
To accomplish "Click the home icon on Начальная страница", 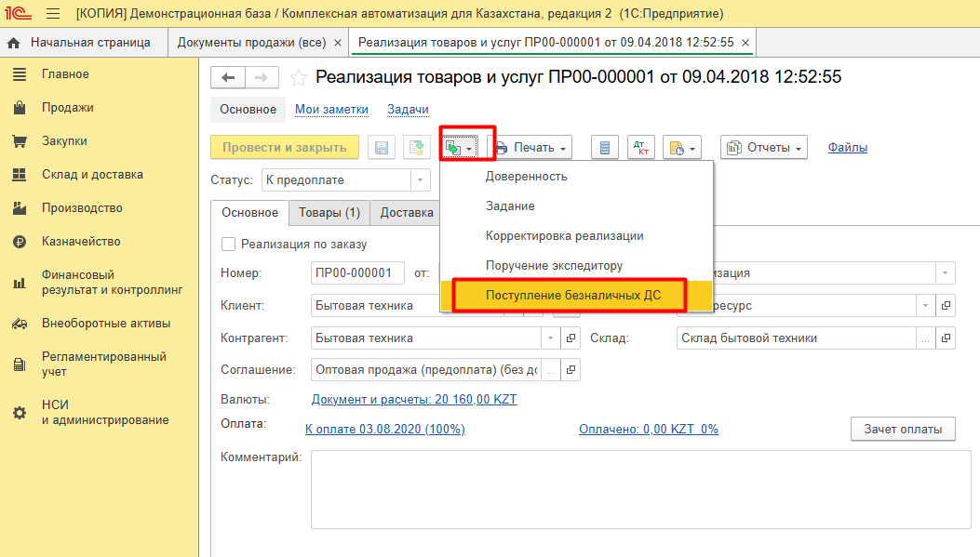I will [14, 43].
